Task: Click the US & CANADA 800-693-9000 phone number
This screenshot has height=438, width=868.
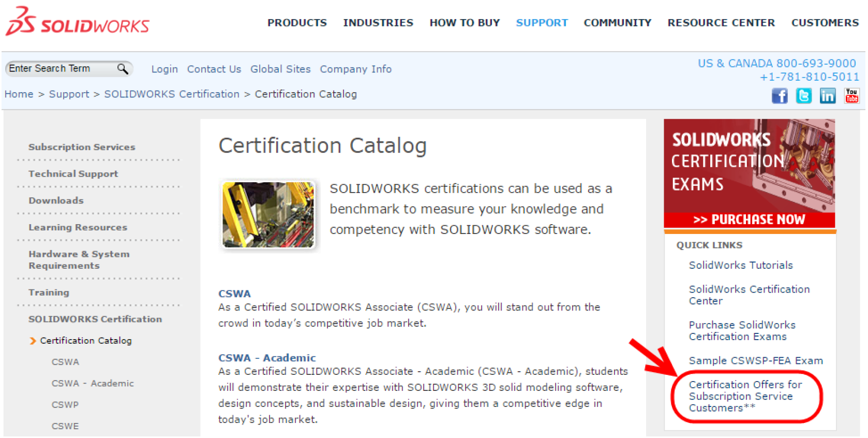Action: pyautogui.click(x=777, y=63)
